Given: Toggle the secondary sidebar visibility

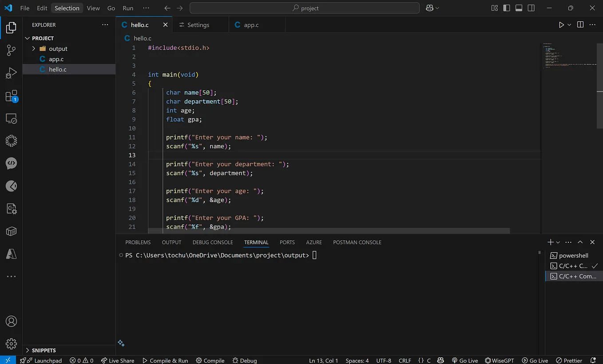Looking at the screenshot, I should pyautogui.click(x=531, y=8).
